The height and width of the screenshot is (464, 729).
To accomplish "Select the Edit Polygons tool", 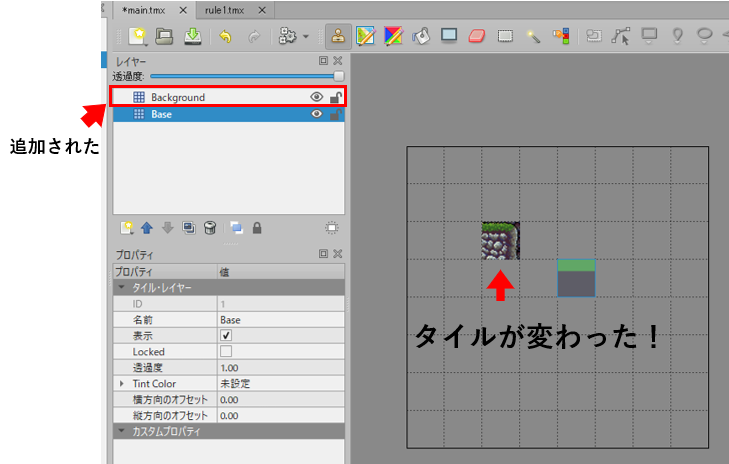I will pyautogui.click(x=621, y=36).
